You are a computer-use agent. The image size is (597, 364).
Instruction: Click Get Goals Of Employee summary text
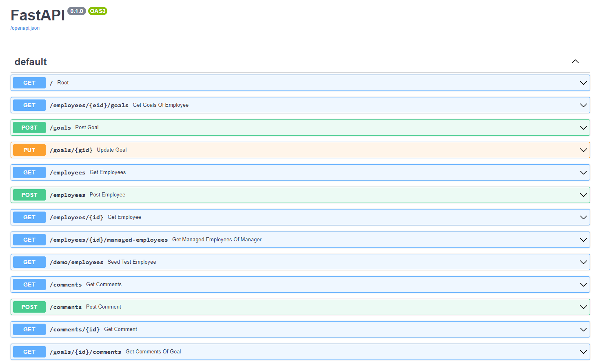click(x=161, y=105)
